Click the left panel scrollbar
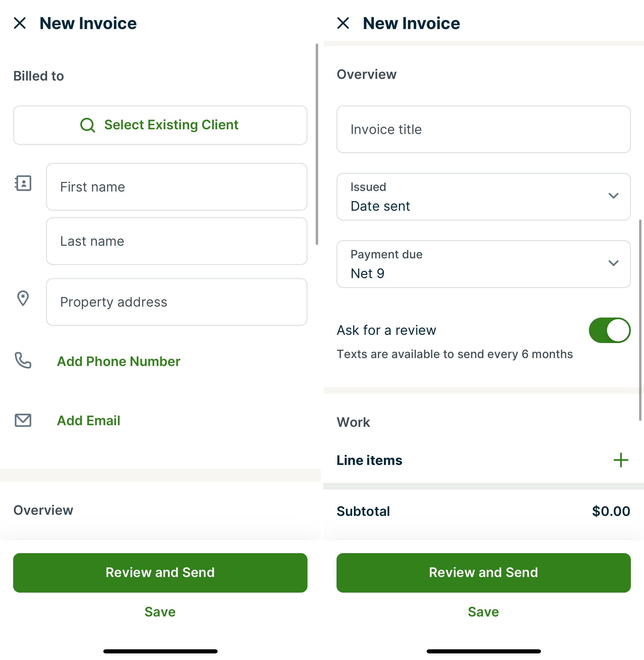This screenshot has width=644, height=660. [317, 144]
